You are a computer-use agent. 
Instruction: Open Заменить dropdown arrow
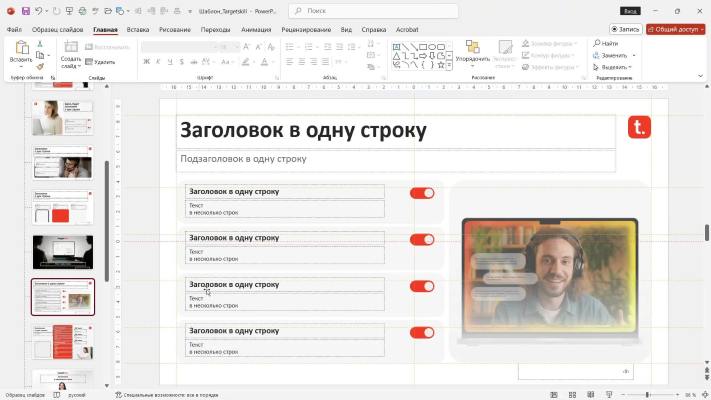(634, 55)
